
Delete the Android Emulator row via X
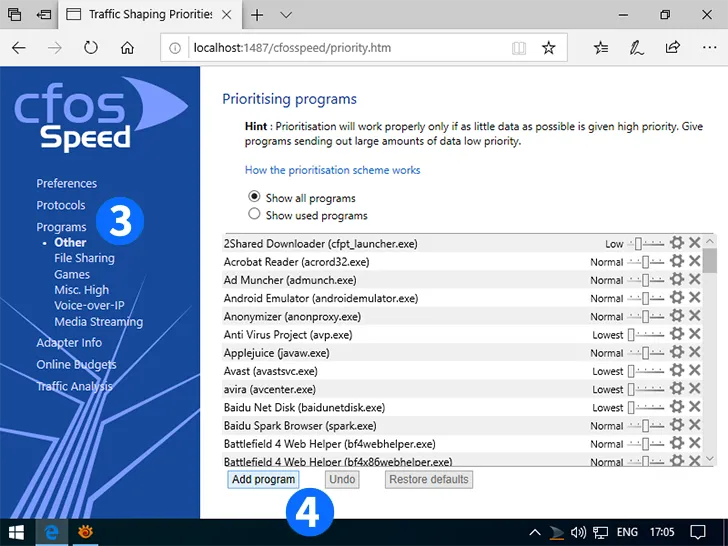coord(695,297)
